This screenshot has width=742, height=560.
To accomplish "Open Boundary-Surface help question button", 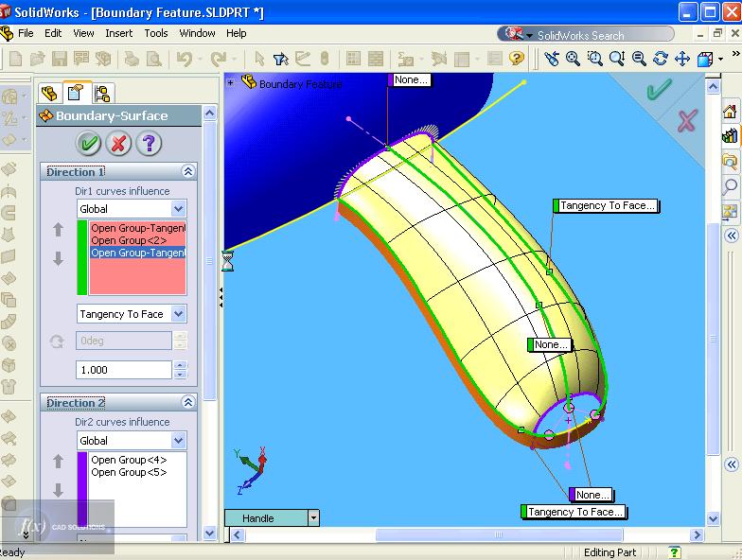I will [x=149, y=143].
